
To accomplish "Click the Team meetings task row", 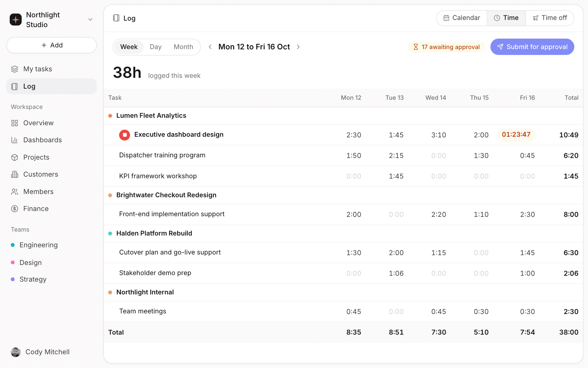I will (x=343, y=311).
